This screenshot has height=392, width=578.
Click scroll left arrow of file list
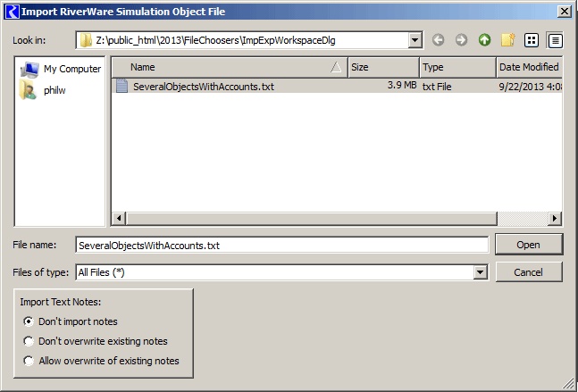point(119,218)
